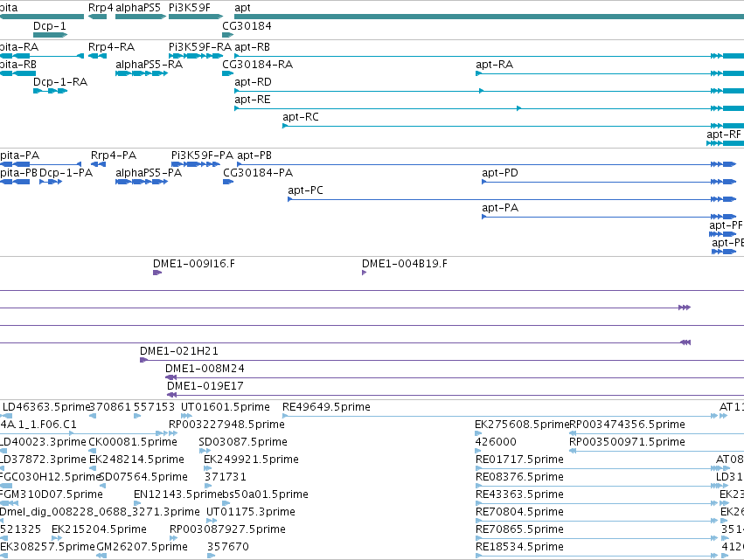Click the Rrp4-PA protein label
This screenshot has width=744, height=560.
tap(114, 156)
